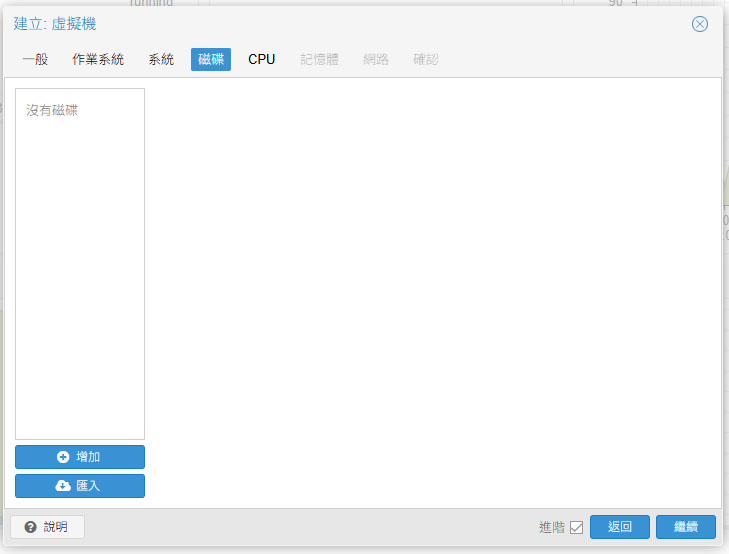This screenshot has height=554, width=729.
Task: Click the disabled 網路 tab
Action: 376,59
